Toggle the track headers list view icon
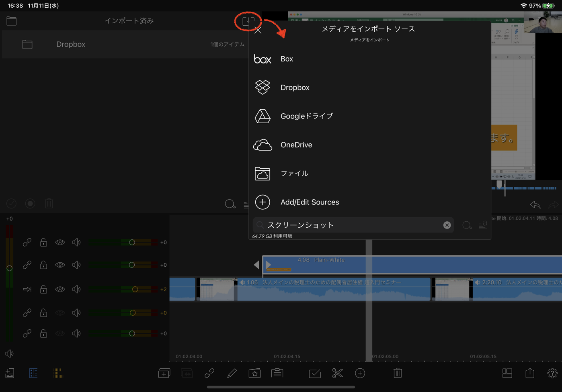This screenshot has height=392, width=562. [x=33, y=373]
